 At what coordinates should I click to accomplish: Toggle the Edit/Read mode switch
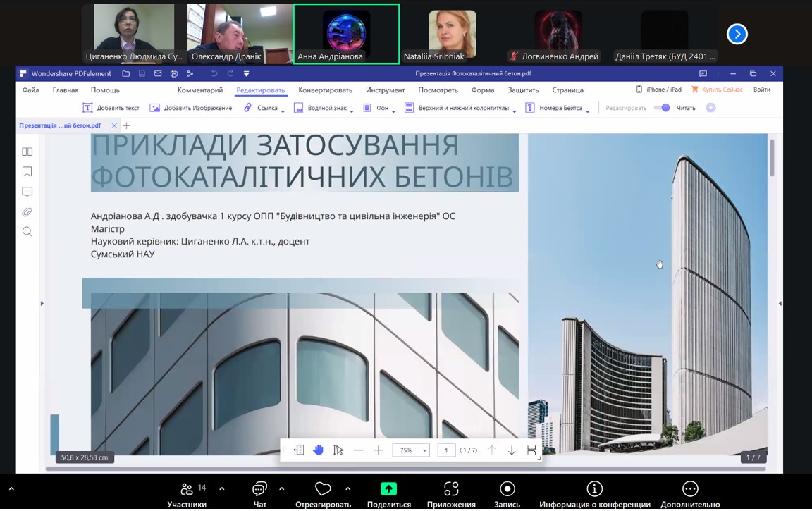[662, 108]
